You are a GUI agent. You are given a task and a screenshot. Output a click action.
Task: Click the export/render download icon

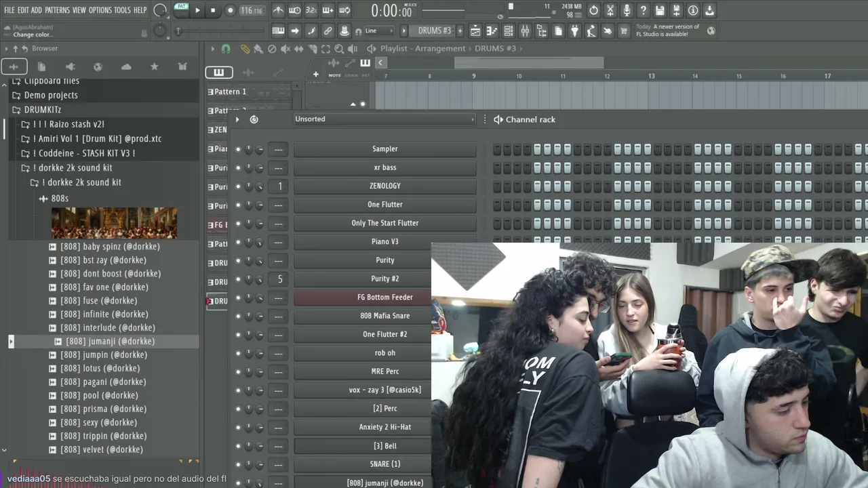[709, 10]
